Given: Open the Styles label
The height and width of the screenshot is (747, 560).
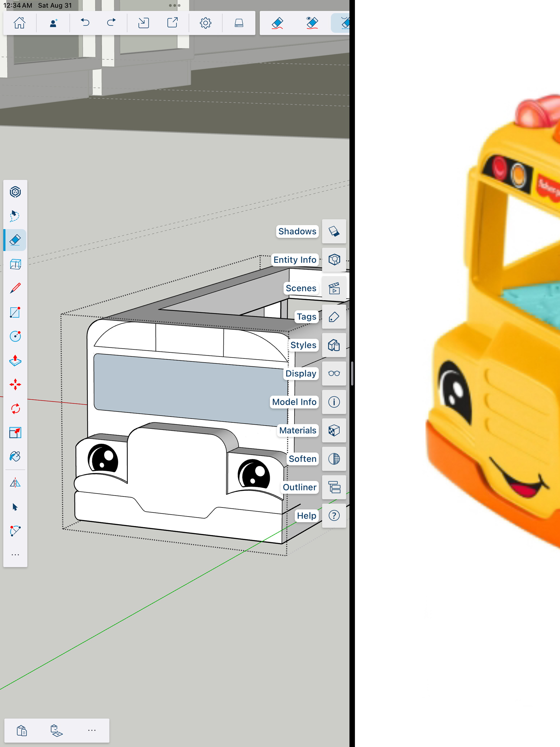Looking at the screenshot, I should [303, 345].
